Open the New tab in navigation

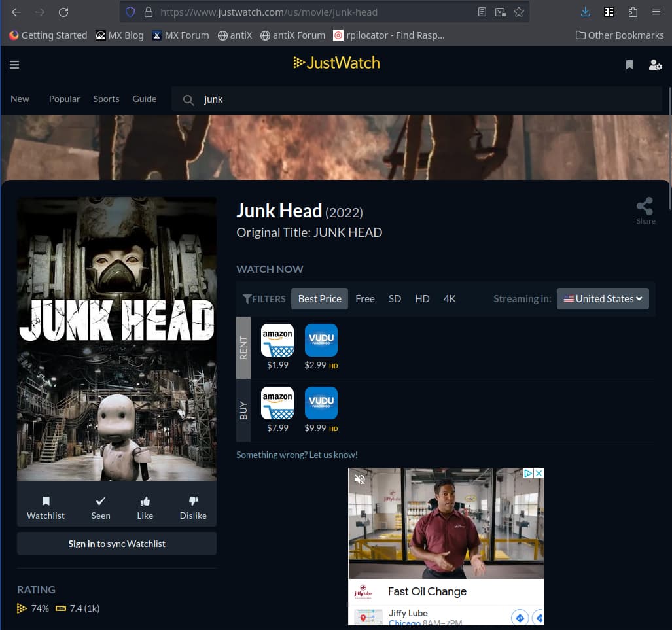(20, 99)
